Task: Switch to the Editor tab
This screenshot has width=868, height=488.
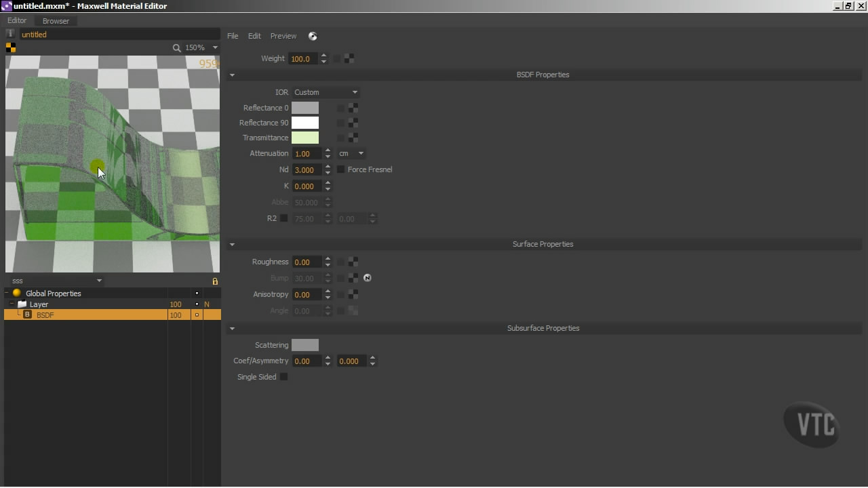Action: point(17,21)
